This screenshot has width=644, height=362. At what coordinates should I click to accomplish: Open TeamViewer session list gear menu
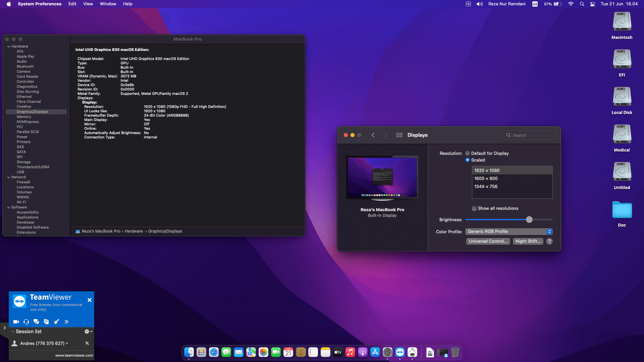pos(88,331)
